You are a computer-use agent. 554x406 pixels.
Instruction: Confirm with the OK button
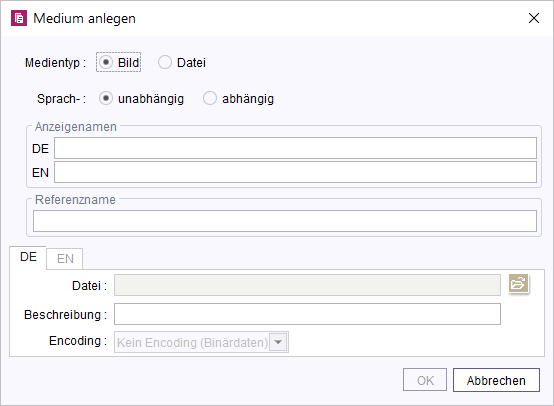(425, 380)
